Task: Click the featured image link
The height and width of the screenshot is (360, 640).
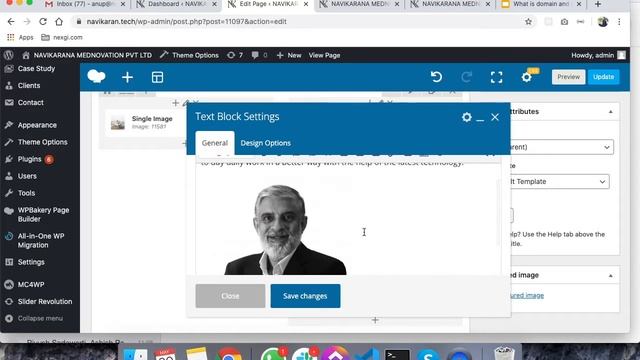Action: click(x=527, y=295)
